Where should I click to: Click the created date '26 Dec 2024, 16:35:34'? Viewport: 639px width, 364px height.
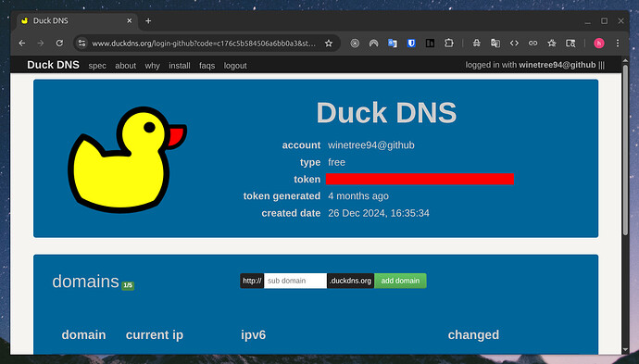[379, 213]
